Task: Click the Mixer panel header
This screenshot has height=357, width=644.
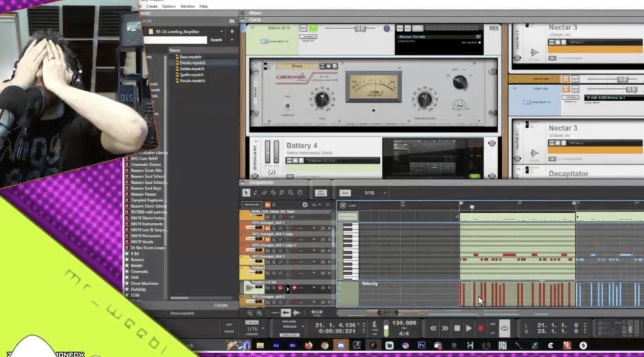Action: point(442,13)
